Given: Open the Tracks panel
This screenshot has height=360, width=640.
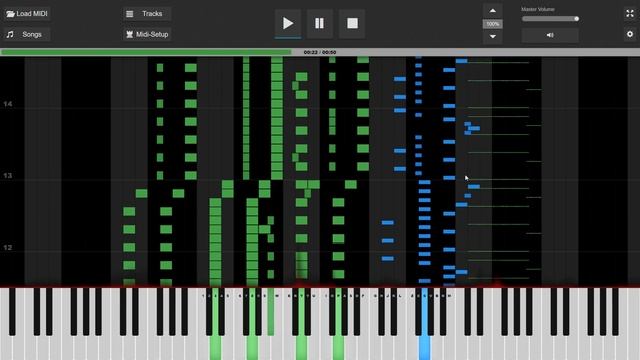Looking at the screenshot, I should [x=147, y=13].
